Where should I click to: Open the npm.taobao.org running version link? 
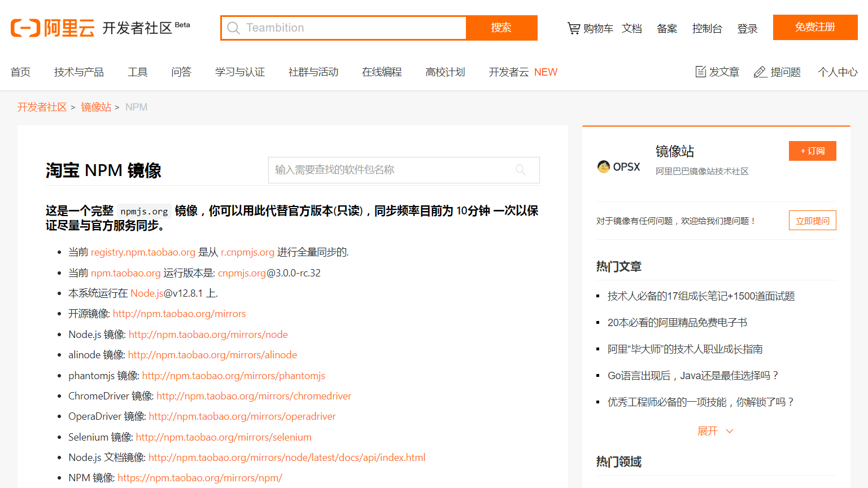click(x=125, y=273)
